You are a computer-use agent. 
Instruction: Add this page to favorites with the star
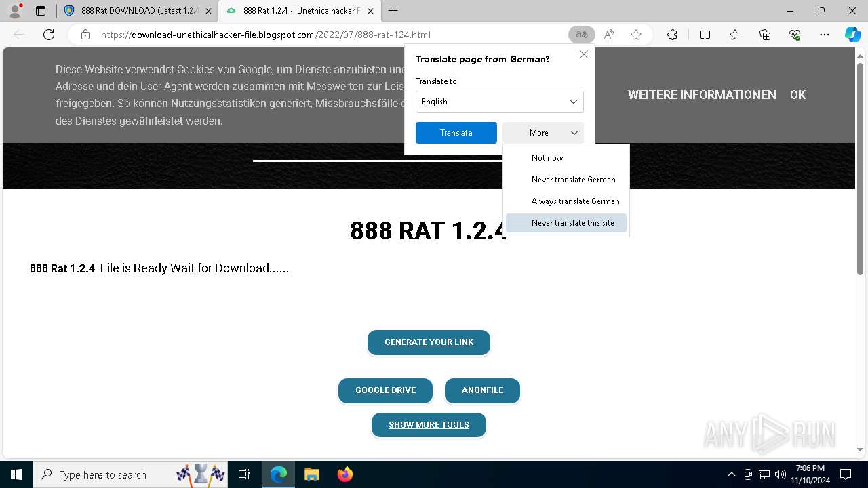click(x=636, y=35)
